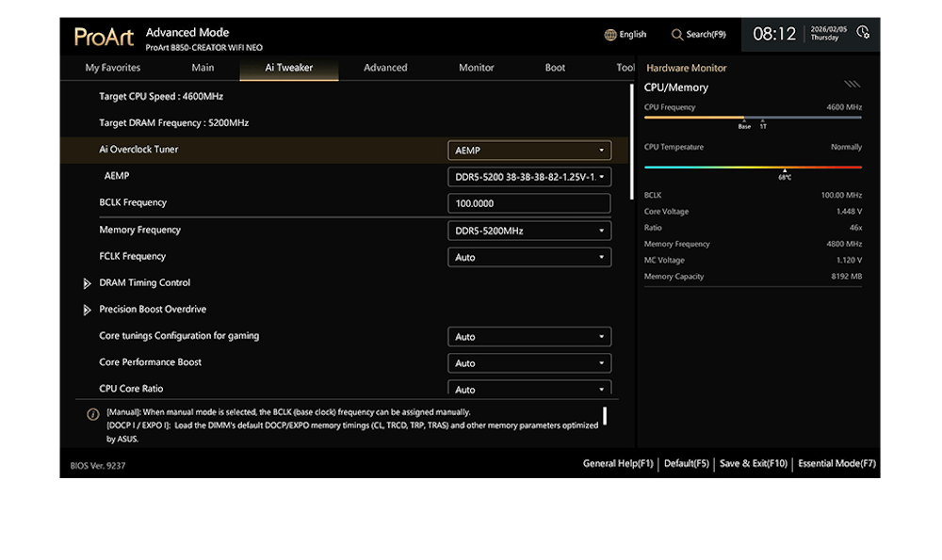
Task: Switch to the Advanced tab
Action: pyautogui.click(x=385, y=68)
